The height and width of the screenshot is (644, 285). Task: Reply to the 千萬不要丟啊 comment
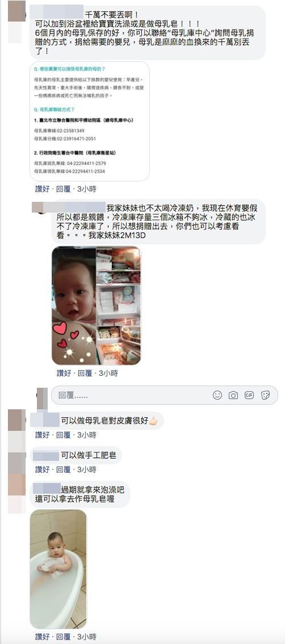point(63,189)
